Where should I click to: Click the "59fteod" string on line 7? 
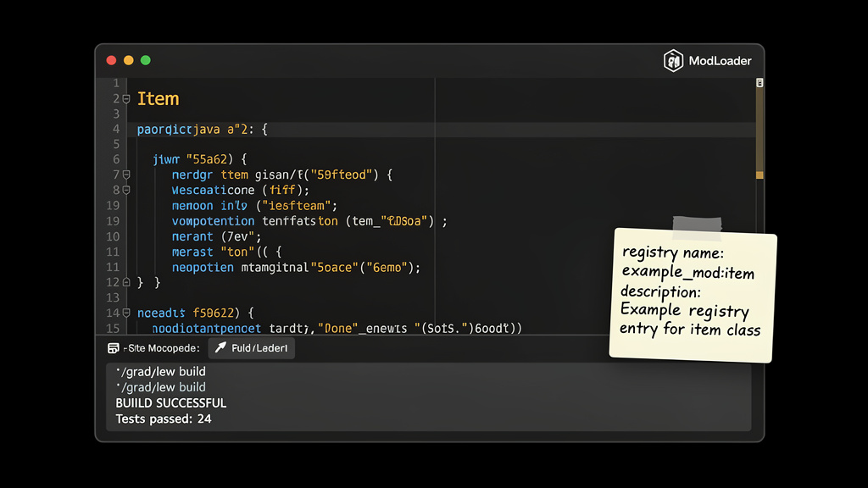(x=341, y=175)
